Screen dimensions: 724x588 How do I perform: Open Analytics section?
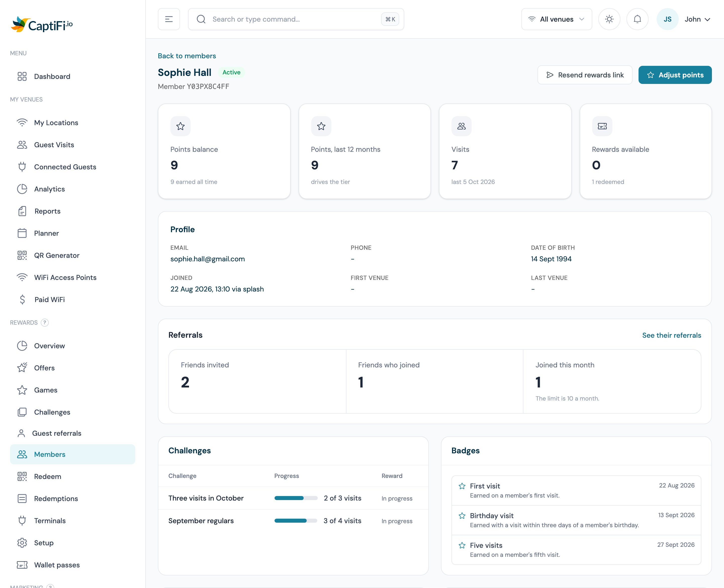(x=72, y=189)
